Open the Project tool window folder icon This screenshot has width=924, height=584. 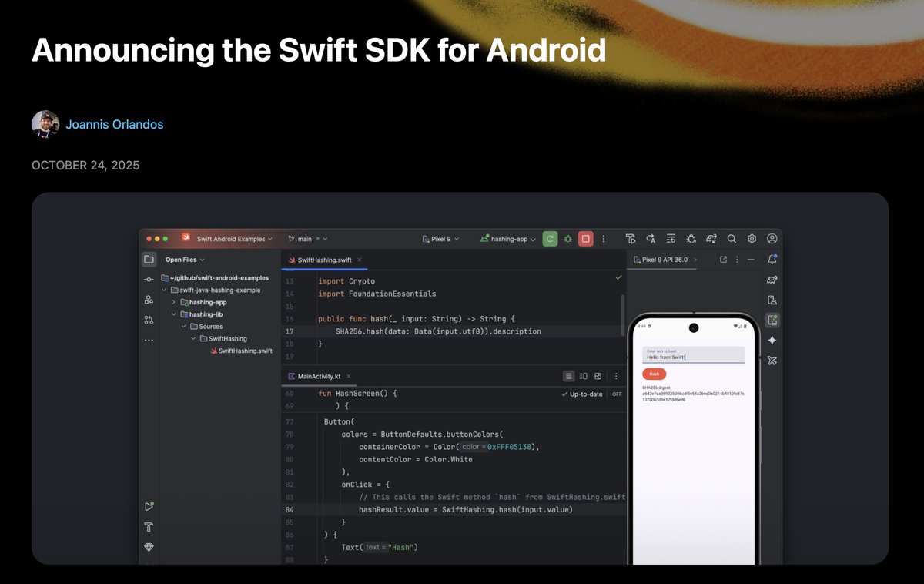tap(149, 260)
